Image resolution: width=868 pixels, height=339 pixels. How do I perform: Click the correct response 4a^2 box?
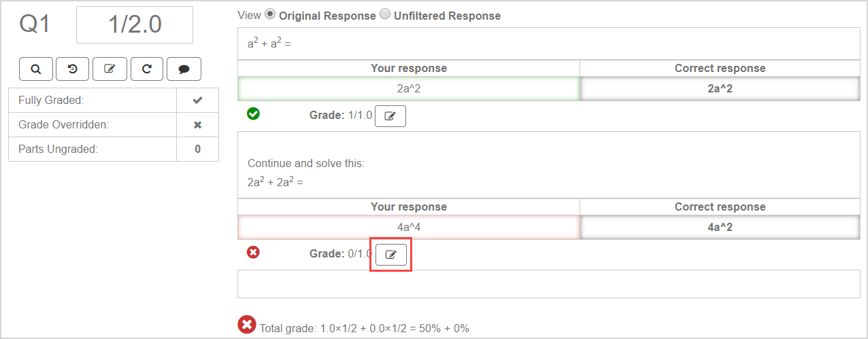719,227
